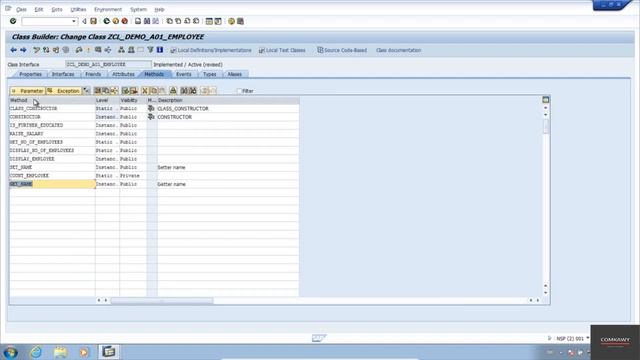This screenshot has height=360, width=640.
Task: Switch to the Attributes tab
Action: click(123, 74)
